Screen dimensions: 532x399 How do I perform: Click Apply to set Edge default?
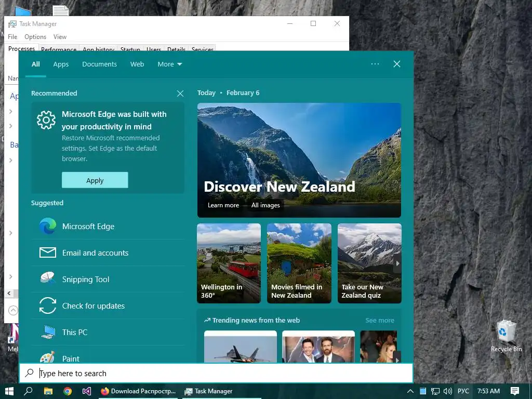point(95,180)
